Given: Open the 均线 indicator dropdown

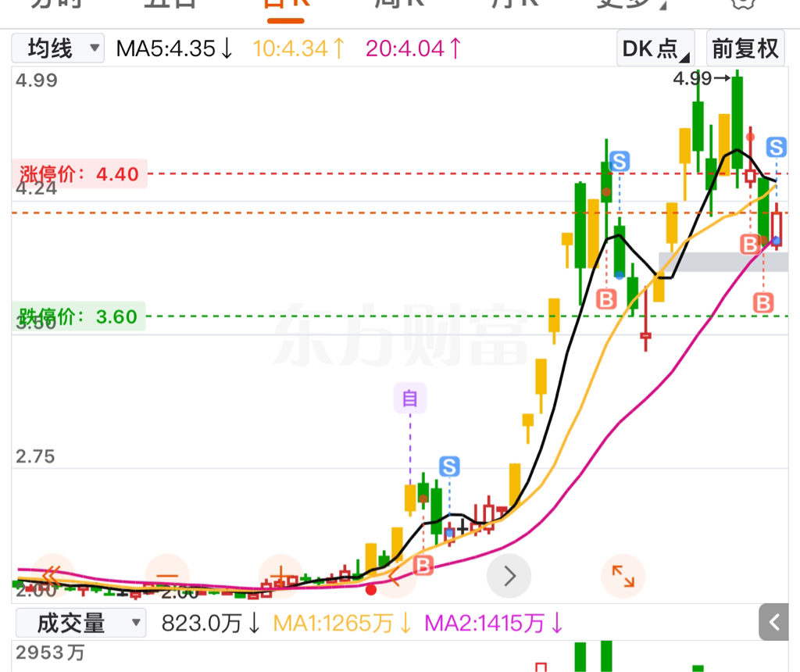Looking at the screenshot, I should point(58,48).
